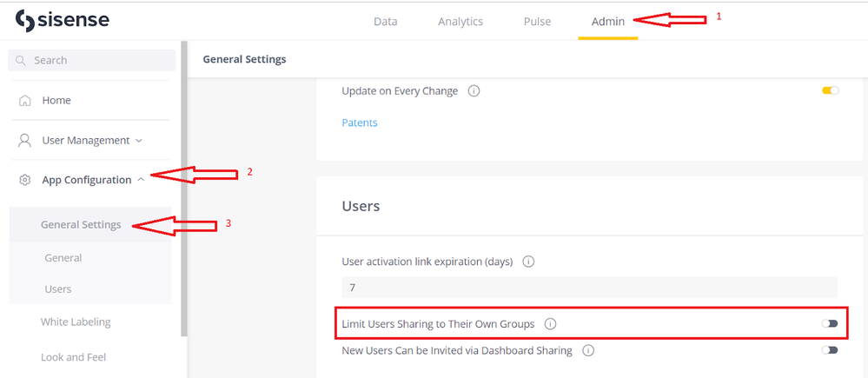Click info icon beside User activation link expiration

pyautogui.click(x=528, y=262)
